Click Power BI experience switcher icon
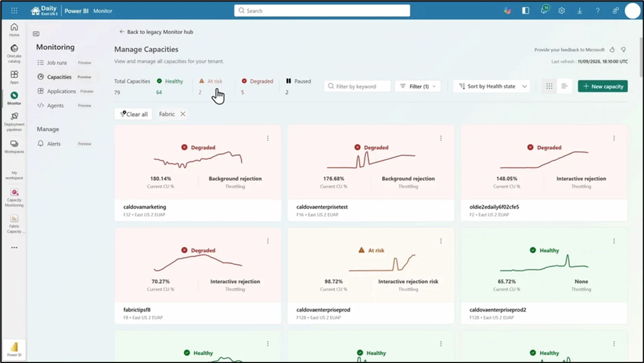The image size is (644, 363). pyautogui.click(x=14, y=349)
